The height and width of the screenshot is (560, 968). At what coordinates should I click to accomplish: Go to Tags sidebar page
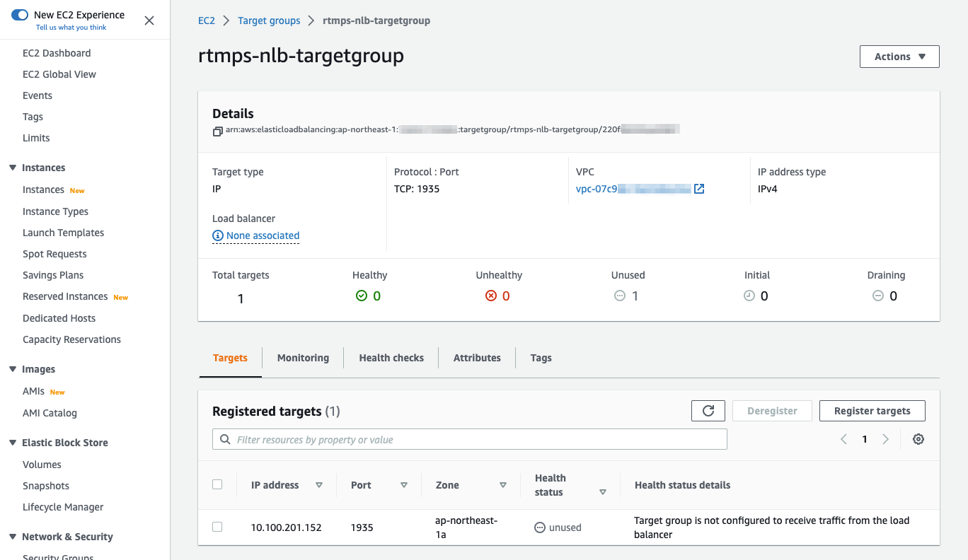[x=33, y=117]
